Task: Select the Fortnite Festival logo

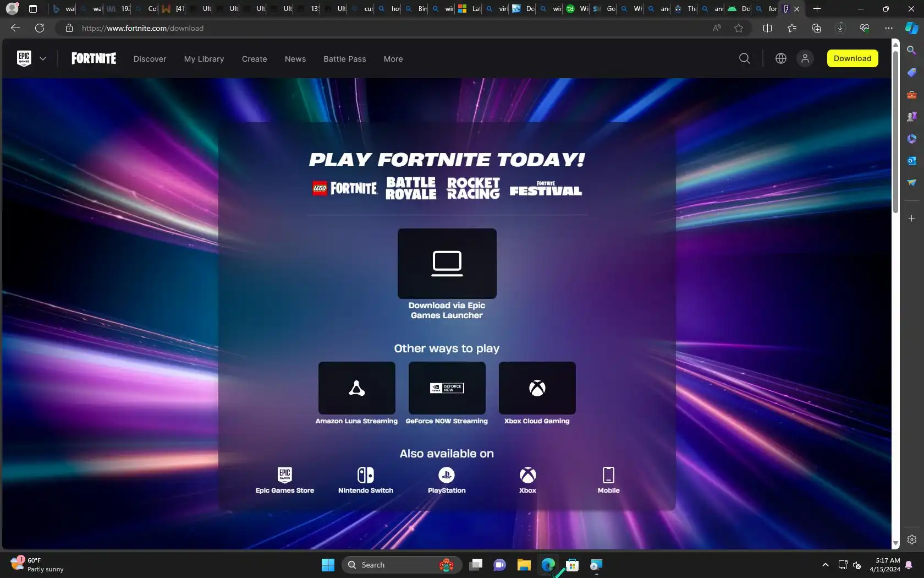Action: pos(546,188)
